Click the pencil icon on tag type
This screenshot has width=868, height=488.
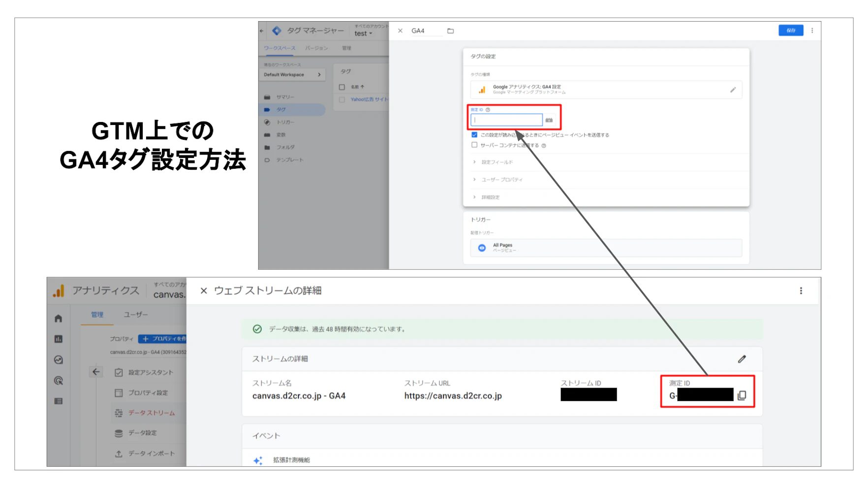click(733, 90)
